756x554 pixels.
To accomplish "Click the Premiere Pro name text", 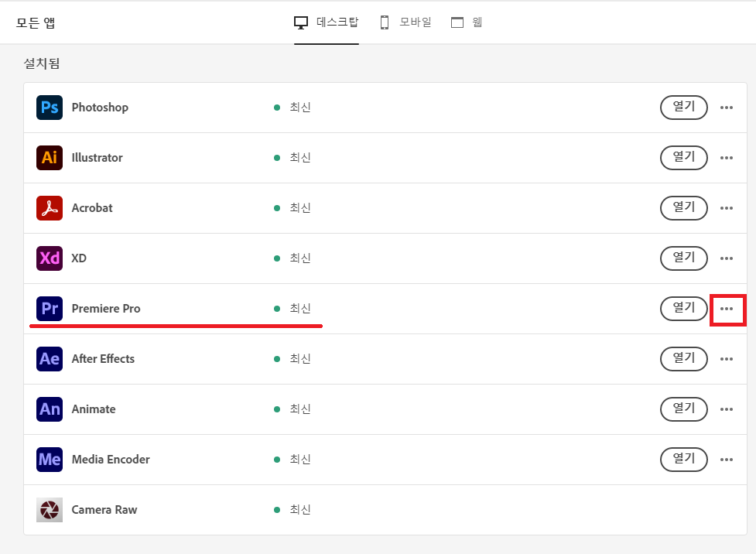I will tap(105, 309).
